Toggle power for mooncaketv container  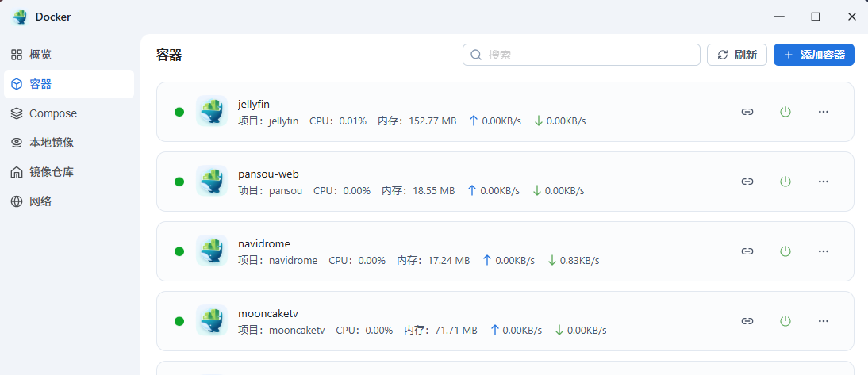click(785, 321)
